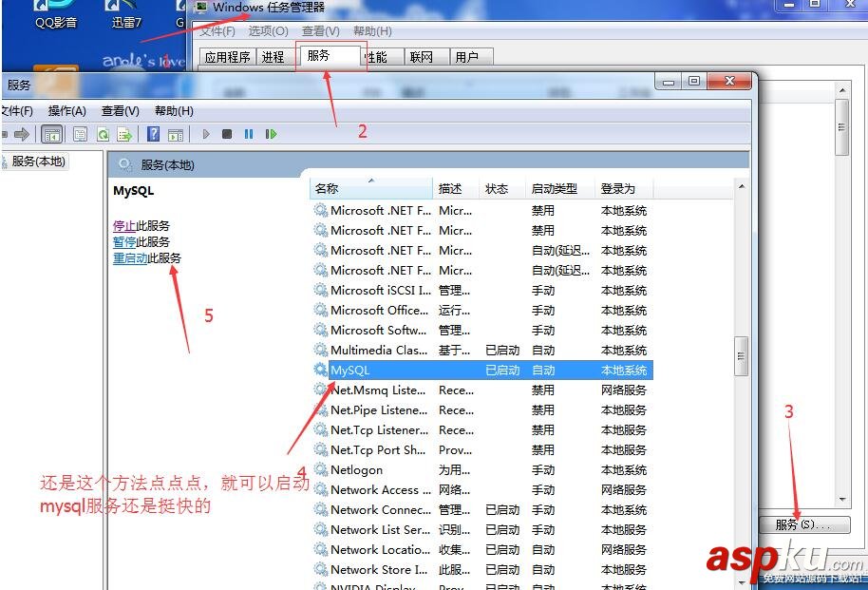
Task: Select the Net.Pipe Listene... service row
Action: click(x=483, y=409)
